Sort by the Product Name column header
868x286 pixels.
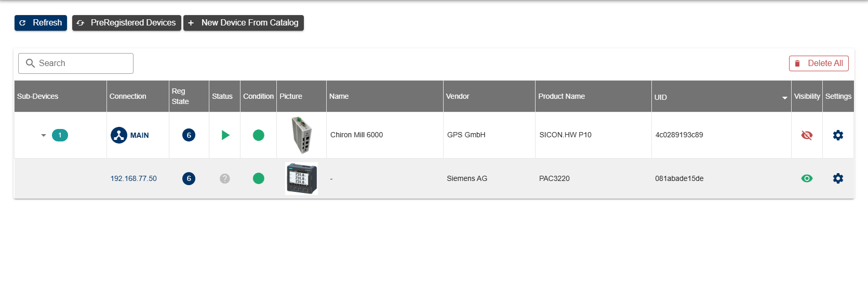click(561, 96)
